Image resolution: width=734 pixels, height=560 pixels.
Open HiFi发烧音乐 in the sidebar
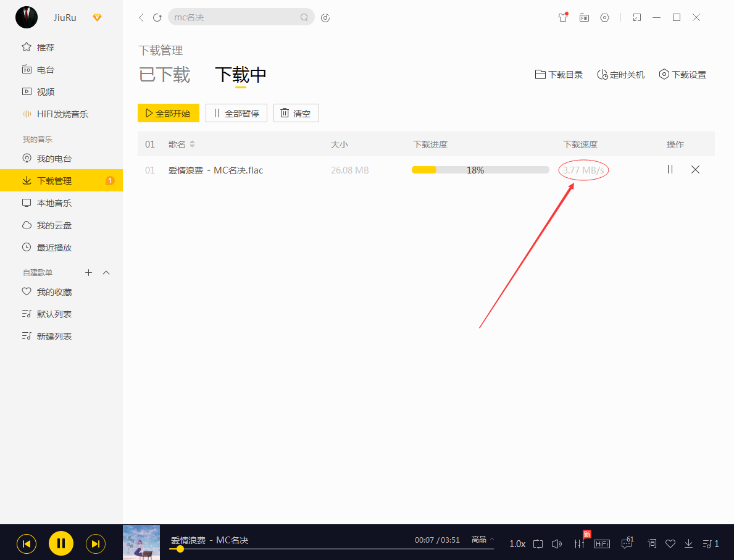coord(61,114)
